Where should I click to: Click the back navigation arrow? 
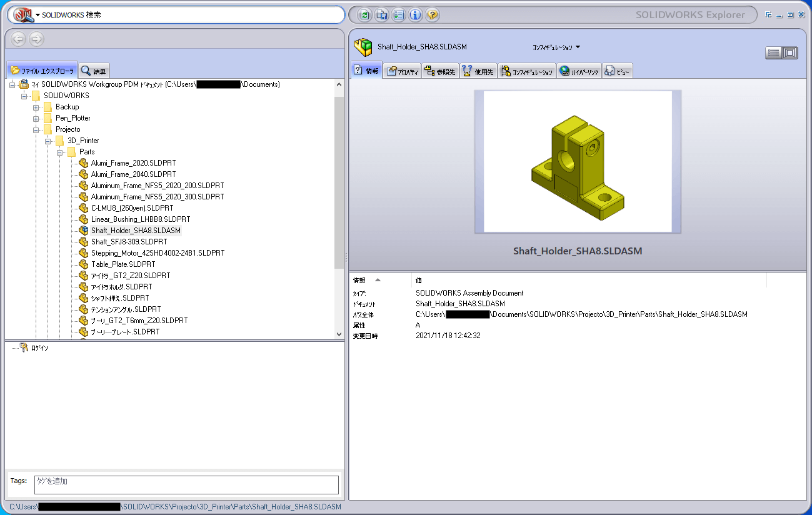tap(18, 39)
